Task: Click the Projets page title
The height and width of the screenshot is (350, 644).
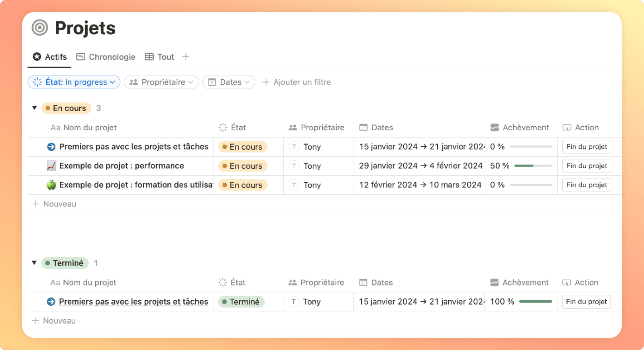Action: click(85, 28)
